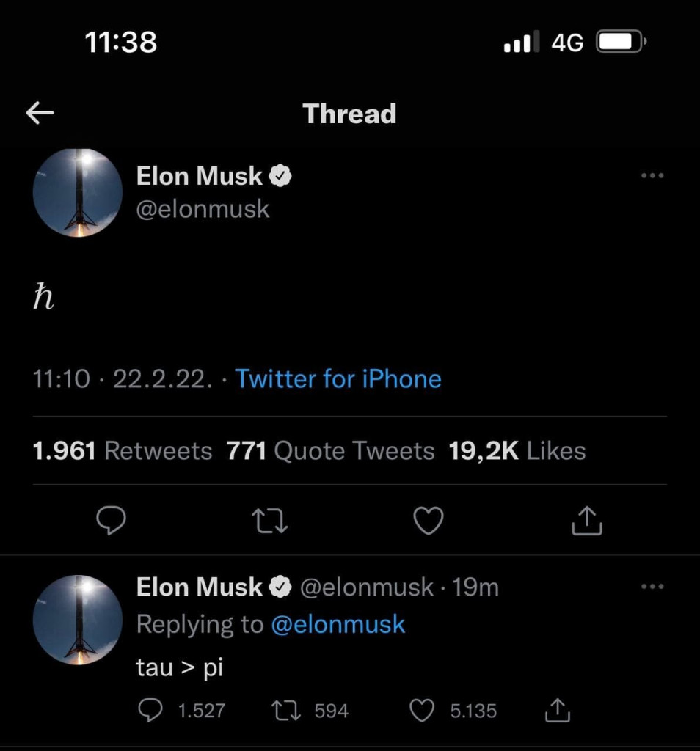View the 1.961 Retweets list
The width and height of the screenshot is (700, 751).
coord(123,450)
